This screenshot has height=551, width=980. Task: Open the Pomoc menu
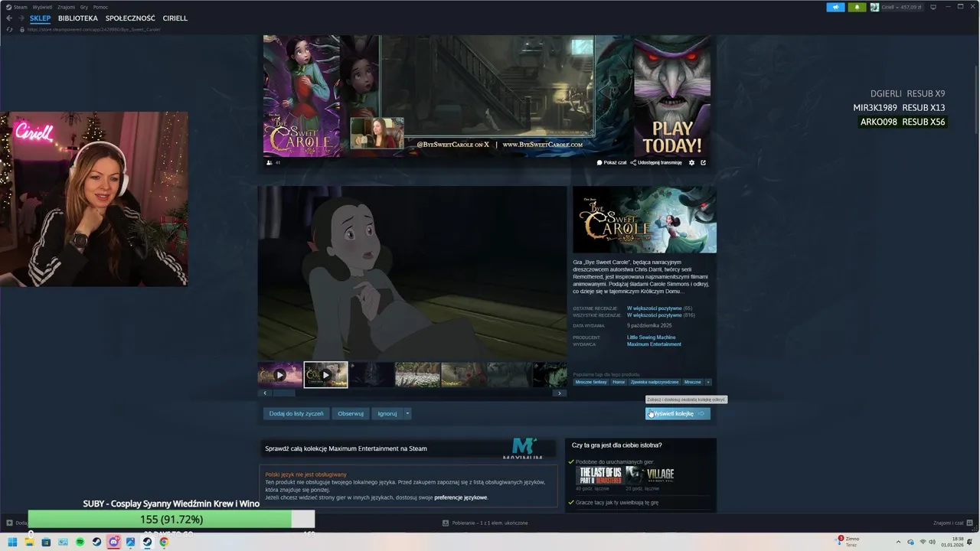(100, 7)
